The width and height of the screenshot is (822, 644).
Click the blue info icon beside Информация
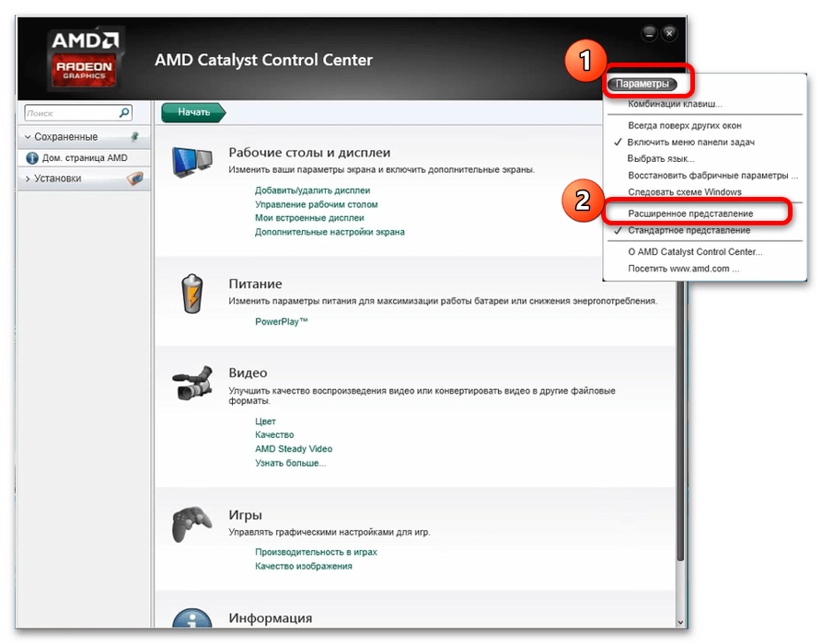tap(192, 623)
